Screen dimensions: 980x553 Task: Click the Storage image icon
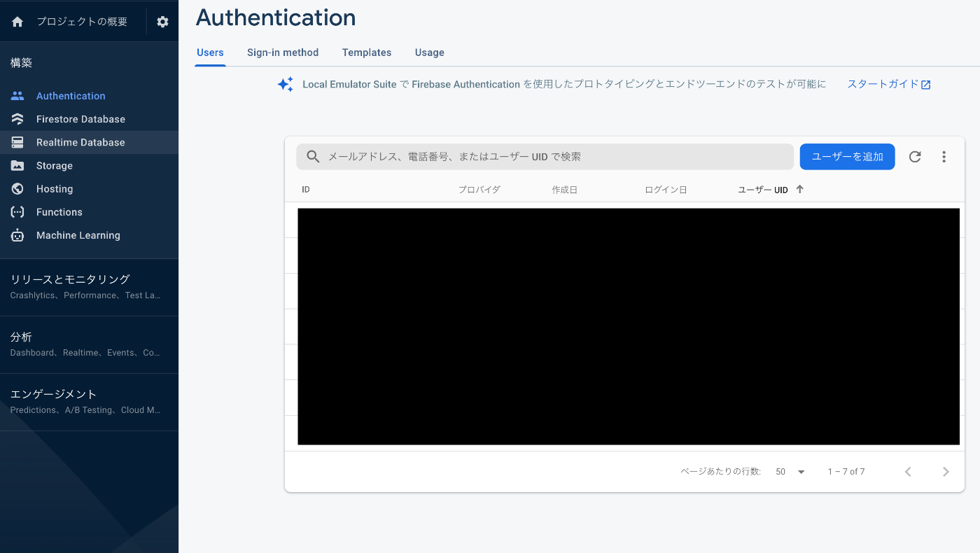click(17, 166)
